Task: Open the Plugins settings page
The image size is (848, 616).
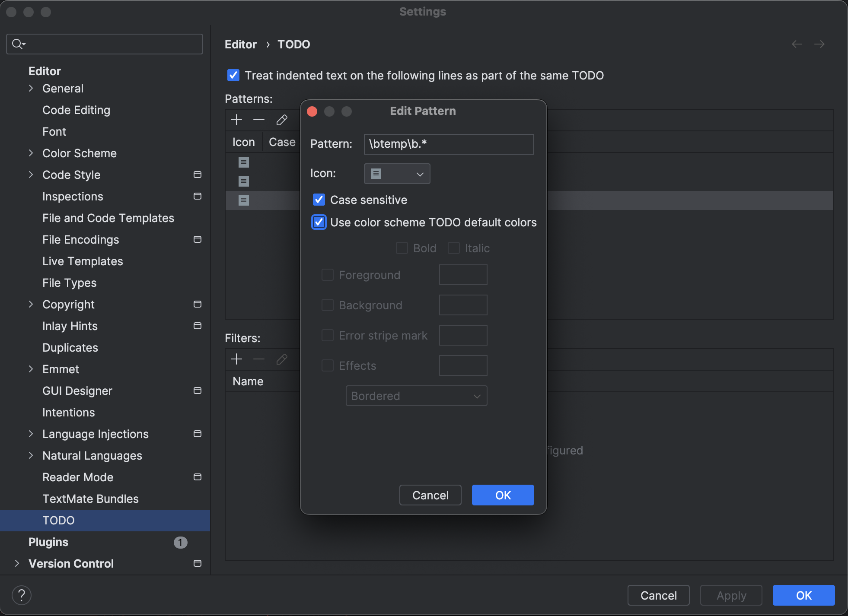Action: tap(48, 542)
